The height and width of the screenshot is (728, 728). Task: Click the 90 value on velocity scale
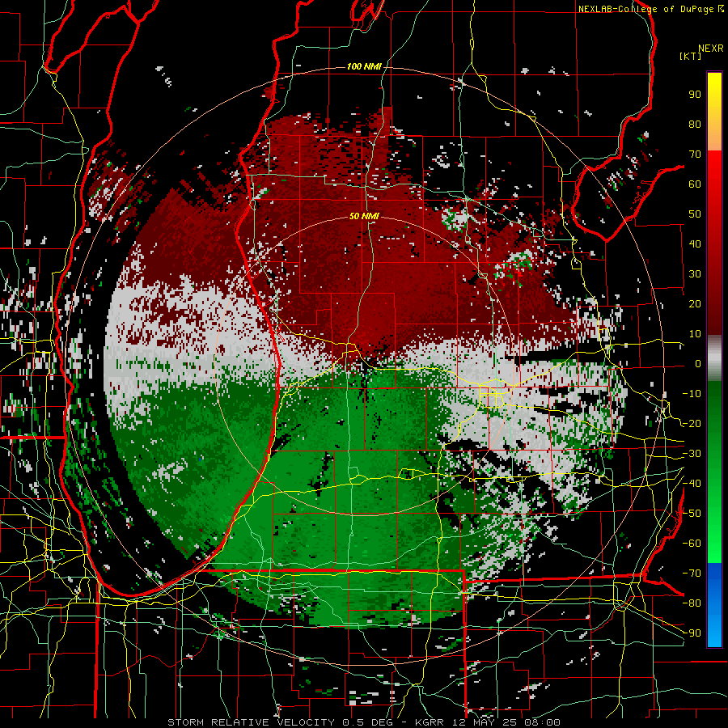pyautogui.click(x=695, y=95)
